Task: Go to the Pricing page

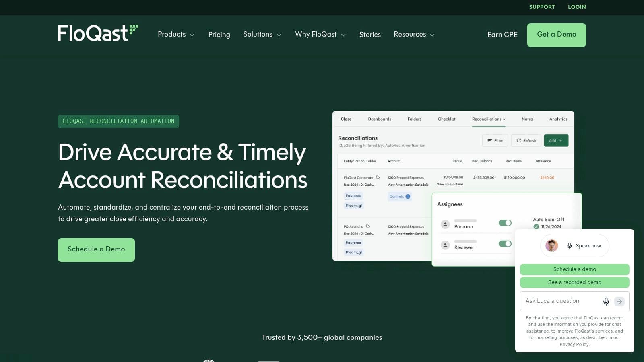Action: pos(219,35)
